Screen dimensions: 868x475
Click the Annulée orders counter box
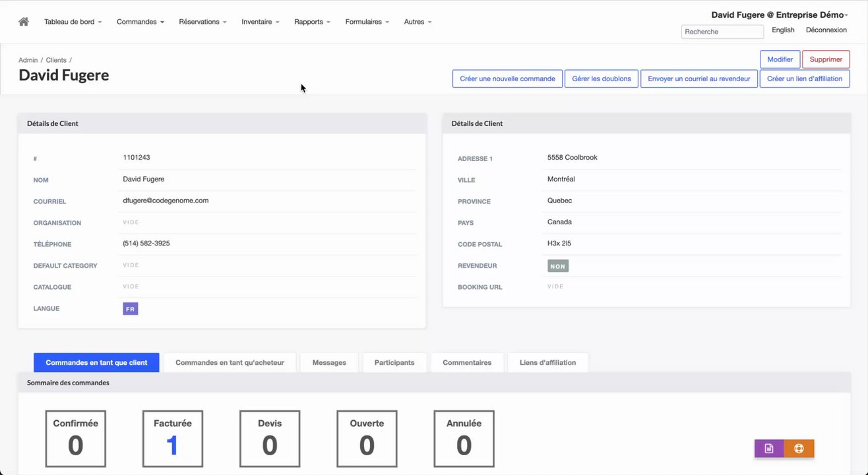coord(464,439)
